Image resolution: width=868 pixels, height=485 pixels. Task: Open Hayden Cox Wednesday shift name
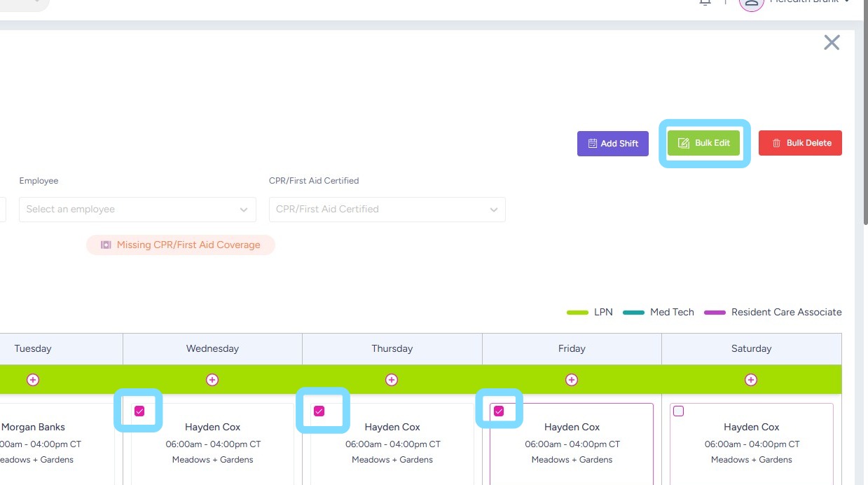click(x=212, y=427)
